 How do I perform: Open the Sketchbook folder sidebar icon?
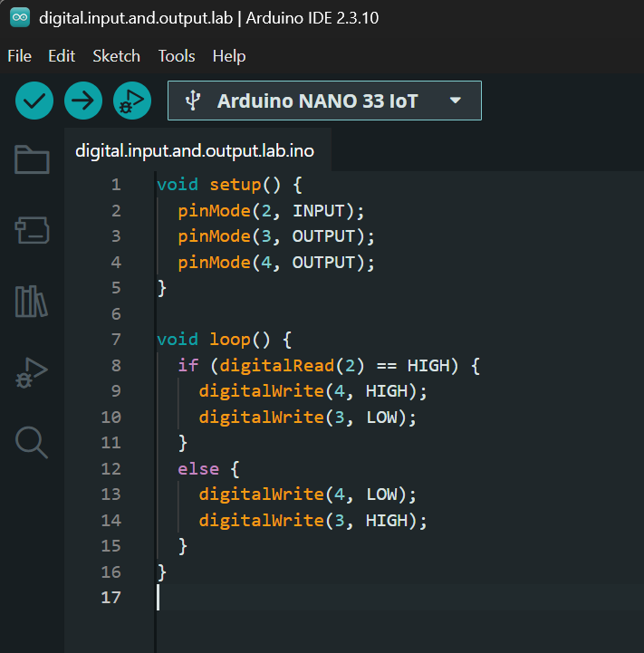click(x=32, y=159)
